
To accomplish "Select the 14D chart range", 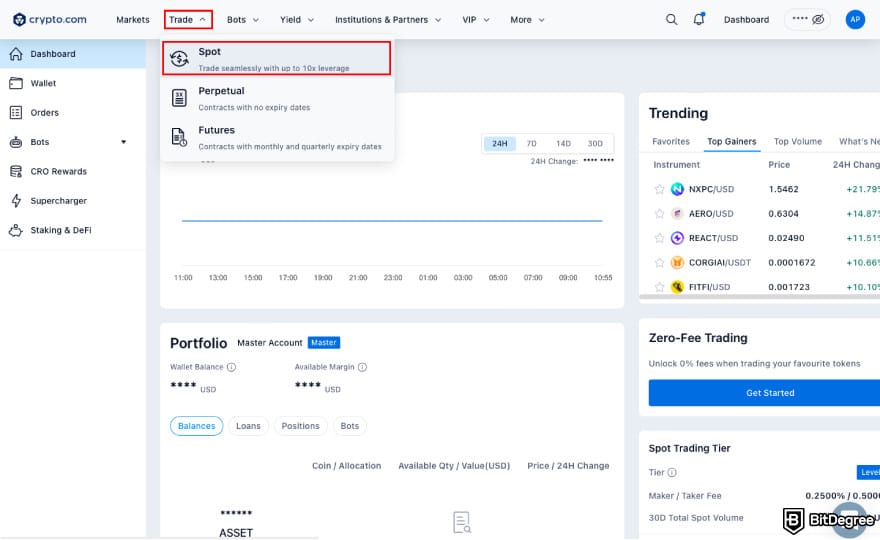I will pyautogui.click(x=563, y=144).
